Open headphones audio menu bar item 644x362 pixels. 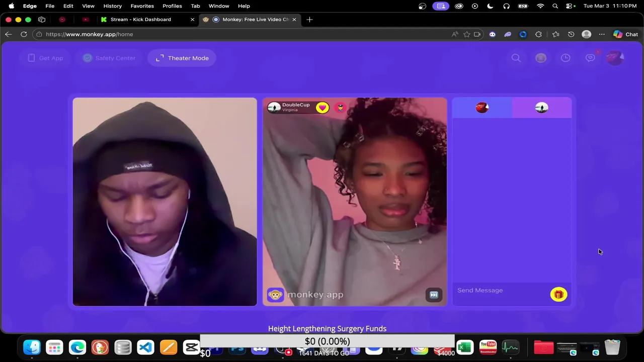(506, 6)
